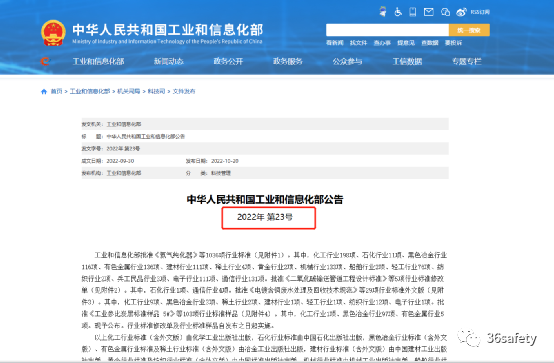Click the RSS订阅 link
This screenshot has height=363, width=554.
[480, 12]
